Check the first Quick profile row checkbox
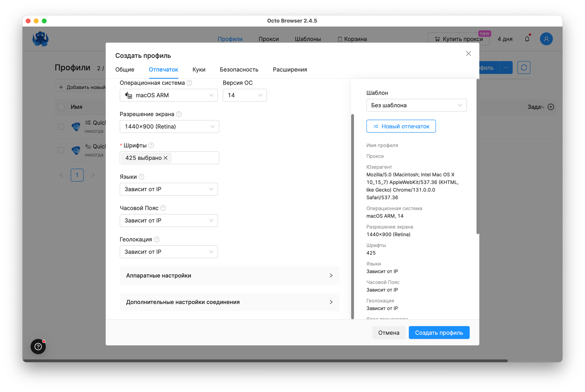This screenshot has width=585, height=392. (61, 127)
